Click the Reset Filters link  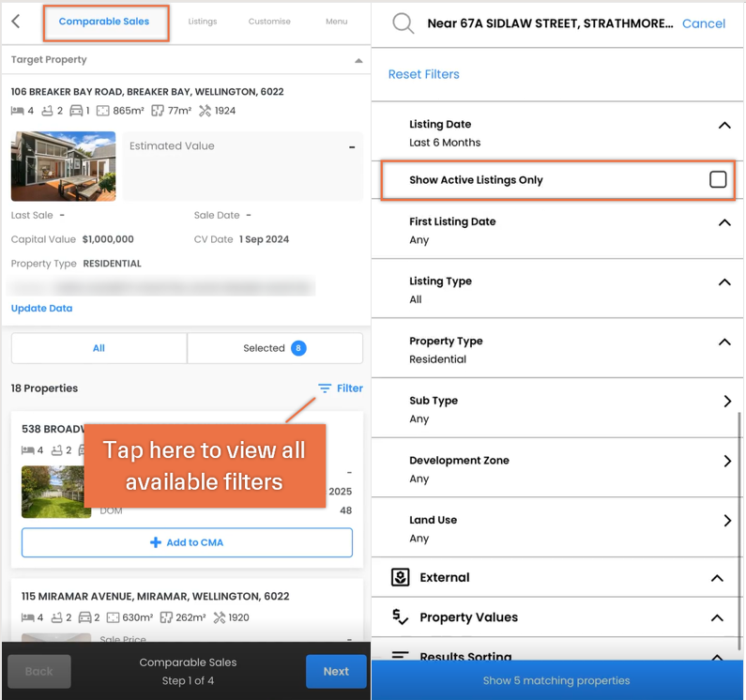[423, 74]
